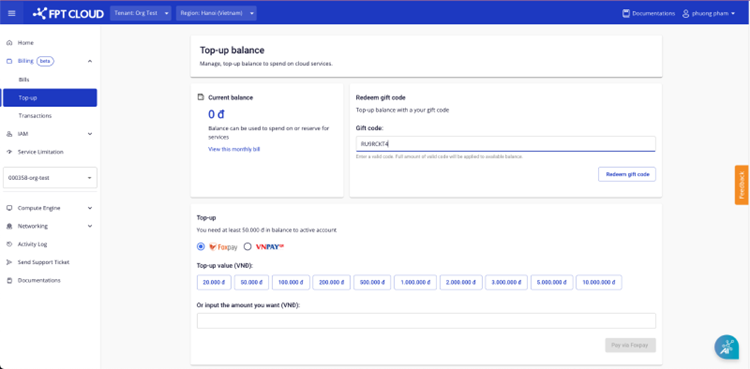Click the Redeem gift code button
This screenshot has height=369, width=750.
pos(627,174)
